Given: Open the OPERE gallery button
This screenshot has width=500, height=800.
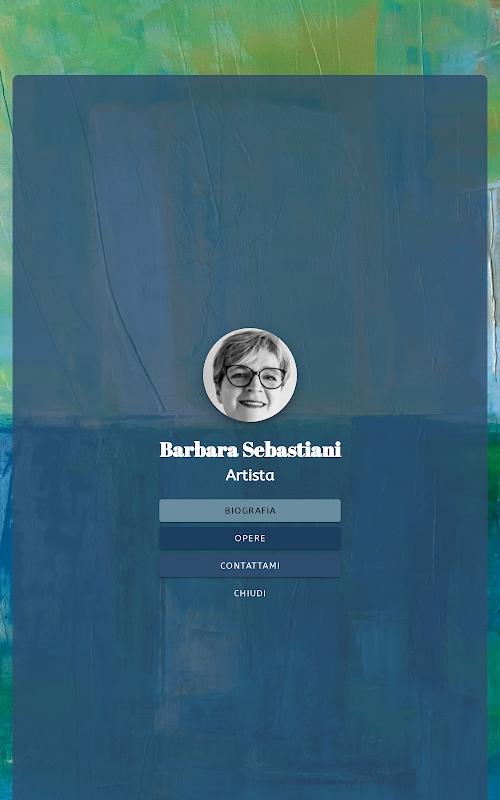Looking at the screenshot, I should (x=250, y=538).
